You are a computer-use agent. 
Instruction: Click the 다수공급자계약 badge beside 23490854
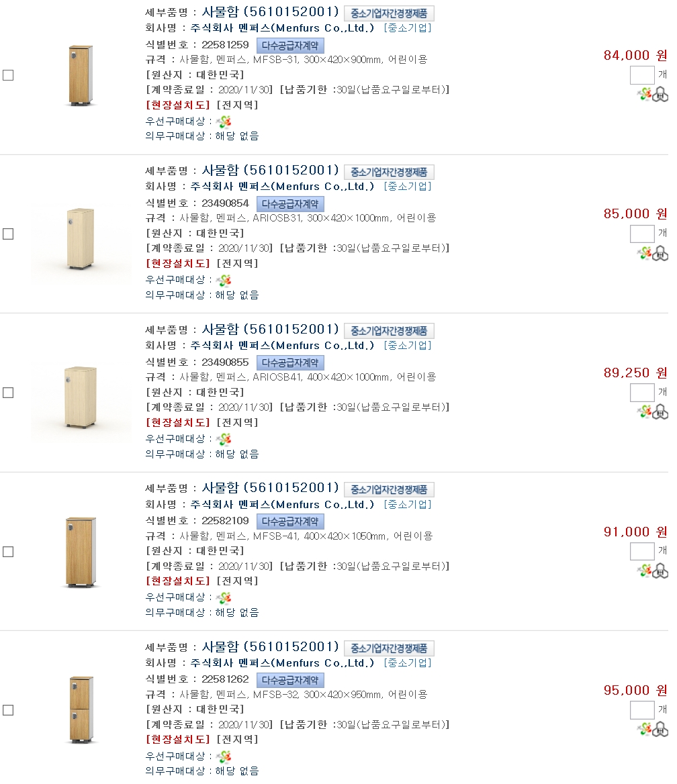(290, 204)
